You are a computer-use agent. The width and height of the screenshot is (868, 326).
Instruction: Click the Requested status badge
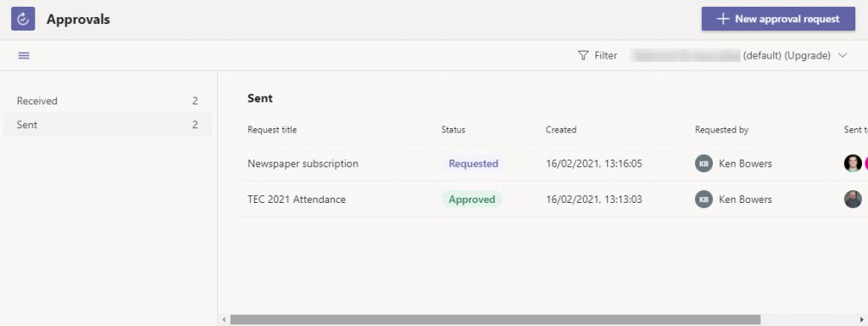click(x=473, y=164)
